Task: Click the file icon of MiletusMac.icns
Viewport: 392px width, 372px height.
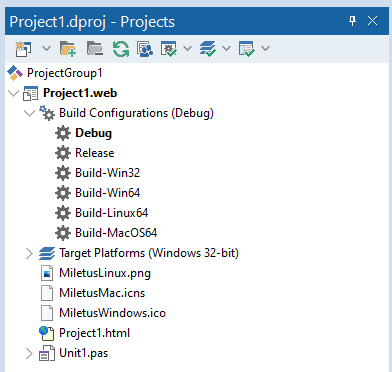Action: coord(47,294)
